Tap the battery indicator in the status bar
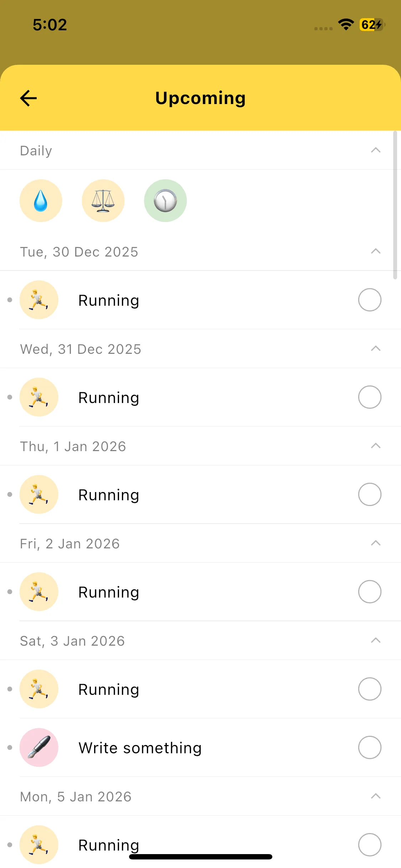 [372, 25]
